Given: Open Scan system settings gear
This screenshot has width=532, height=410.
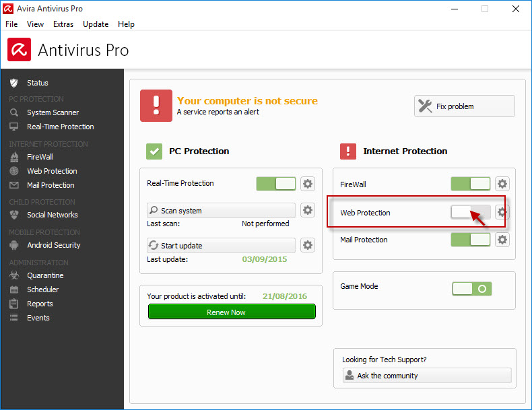Looking at the screenshot, I should (x=308, y=210).
